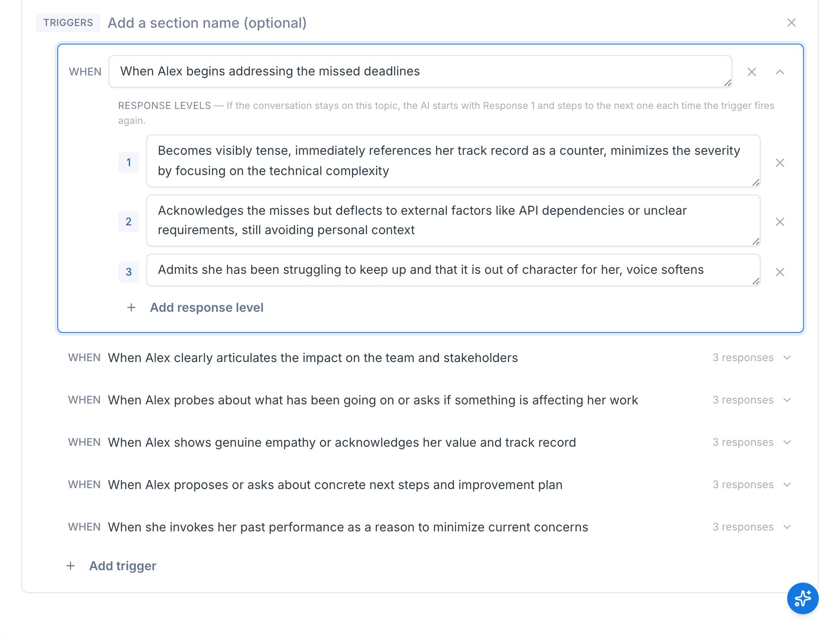The width and height of the screenshot is (840, 635).
Task: Click plus icon beside Add trigger
Action: 70,566
